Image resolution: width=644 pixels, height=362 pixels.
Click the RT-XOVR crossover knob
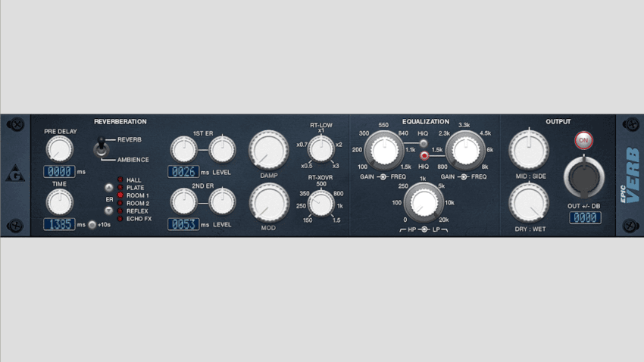(x=320, y=204)
